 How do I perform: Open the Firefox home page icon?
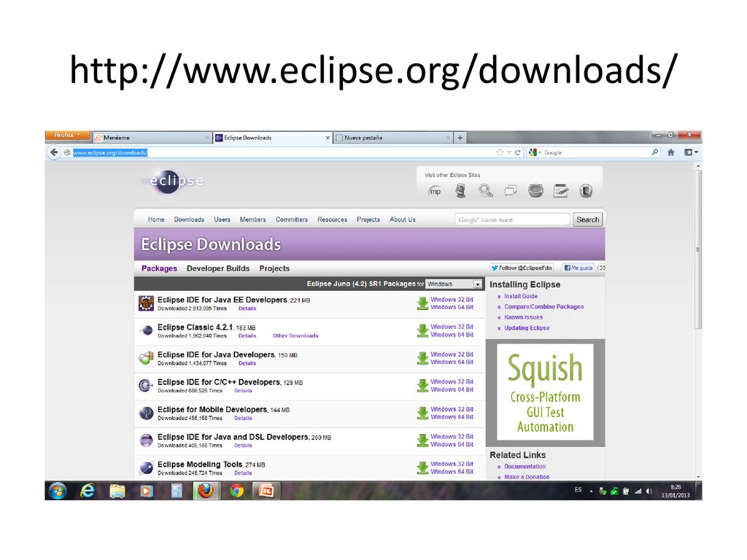point(671,152)
